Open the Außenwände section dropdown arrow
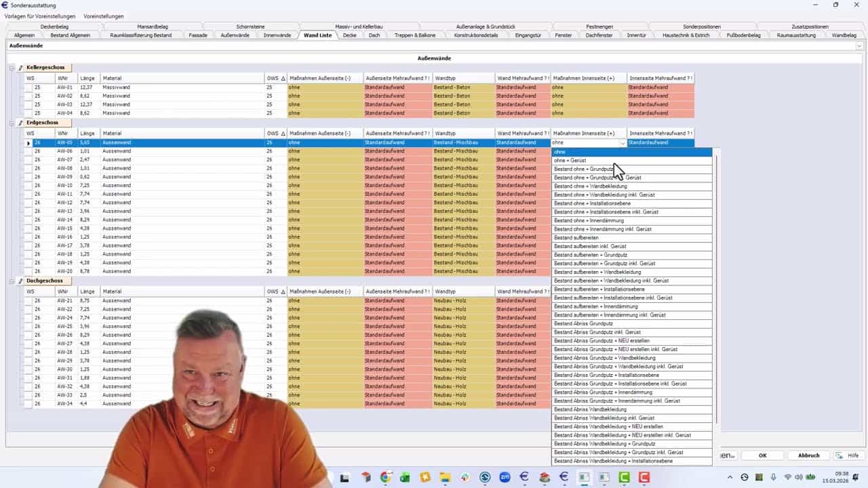The image size is (868, 488). (859, 45)
